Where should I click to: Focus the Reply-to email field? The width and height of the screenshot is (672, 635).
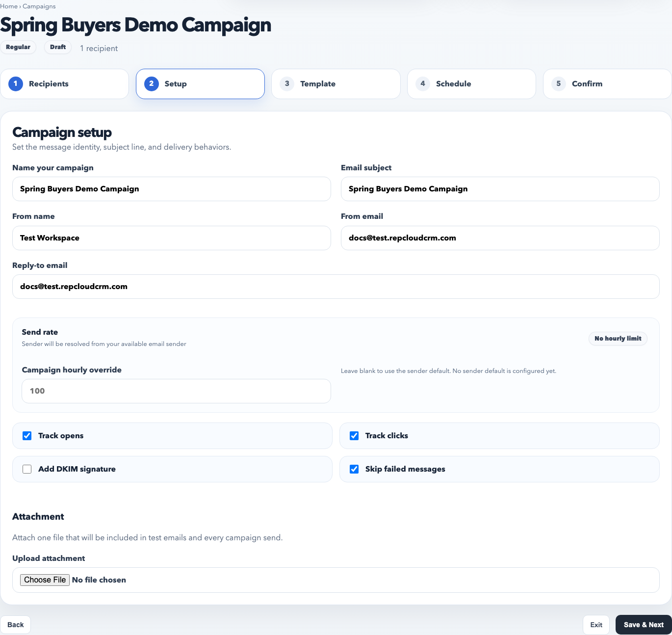coord(336,287)
